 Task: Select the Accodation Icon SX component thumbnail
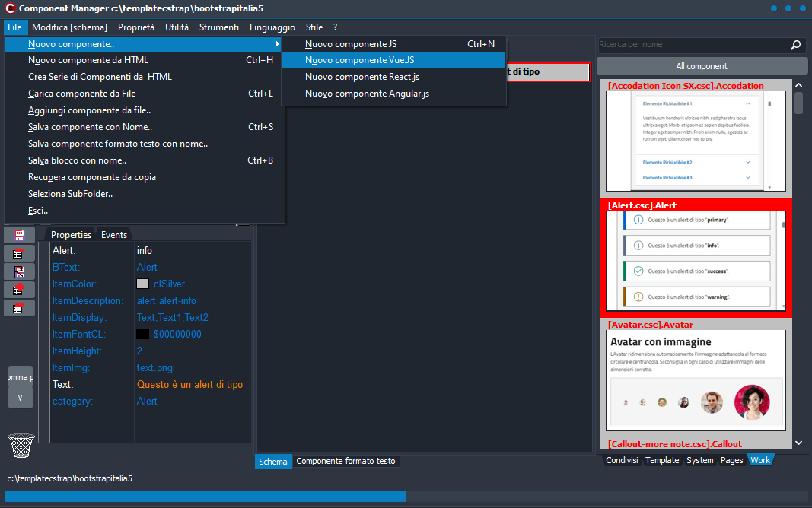coord(696,141)
